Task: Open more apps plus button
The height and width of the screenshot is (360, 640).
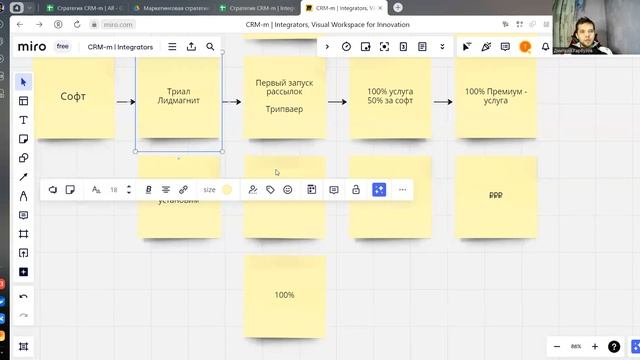Action: click(x=23, y=272)
